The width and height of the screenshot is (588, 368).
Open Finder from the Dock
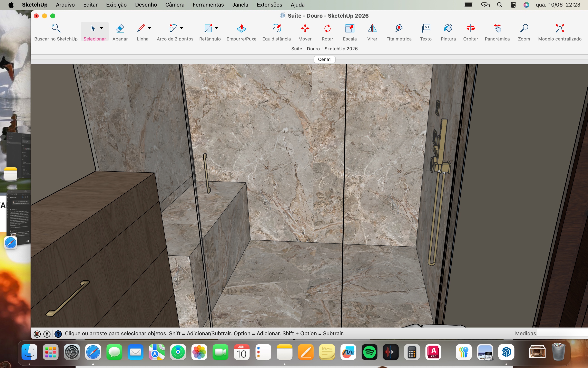[29, 352]
